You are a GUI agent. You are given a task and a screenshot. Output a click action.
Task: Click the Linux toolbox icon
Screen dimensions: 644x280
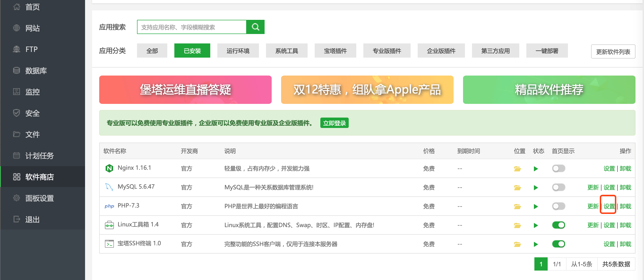[x=109, y=225]
